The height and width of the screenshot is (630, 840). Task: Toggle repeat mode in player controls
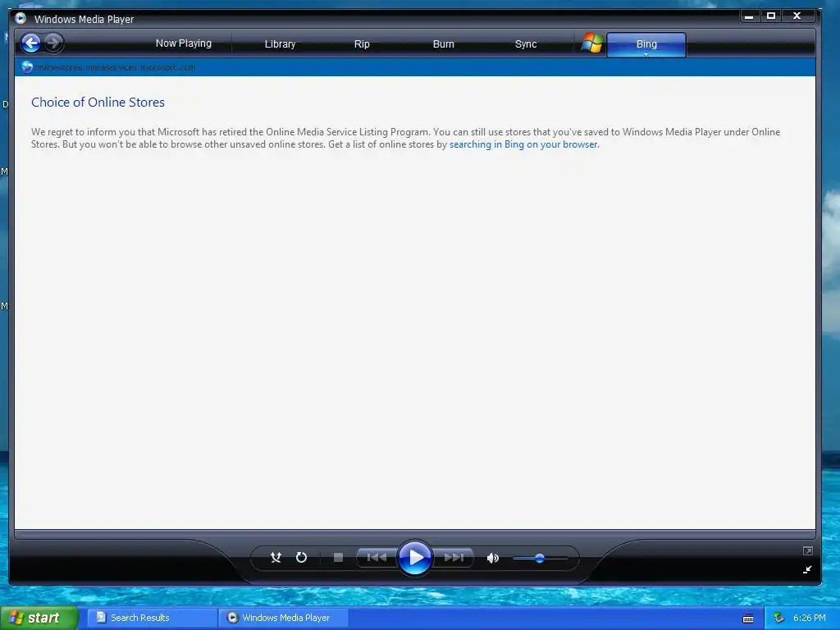302,558
